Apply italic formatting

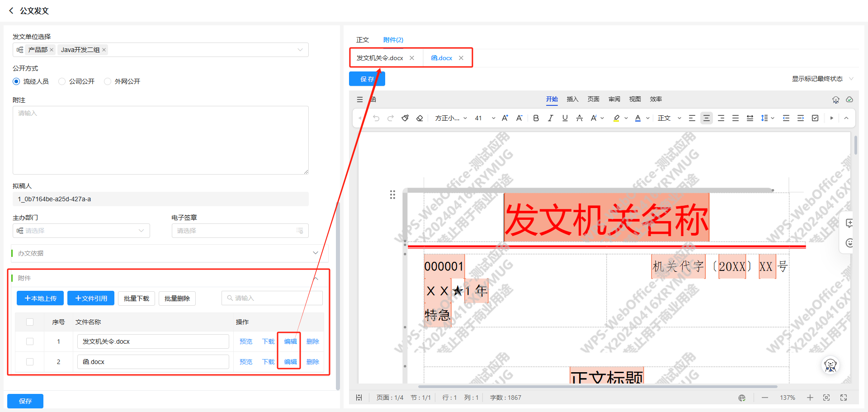click(550, 118)
